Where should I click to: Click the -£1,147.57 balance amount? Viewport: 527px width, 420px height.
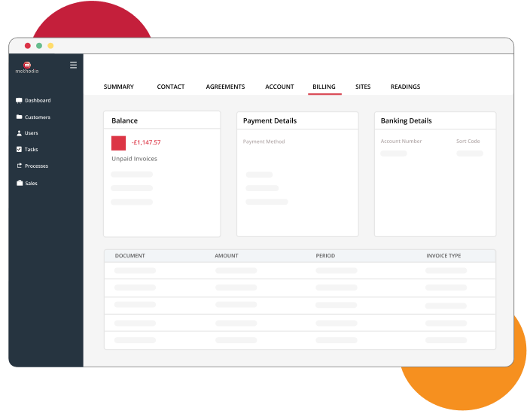pyautogui.click(x=146, y=142)
